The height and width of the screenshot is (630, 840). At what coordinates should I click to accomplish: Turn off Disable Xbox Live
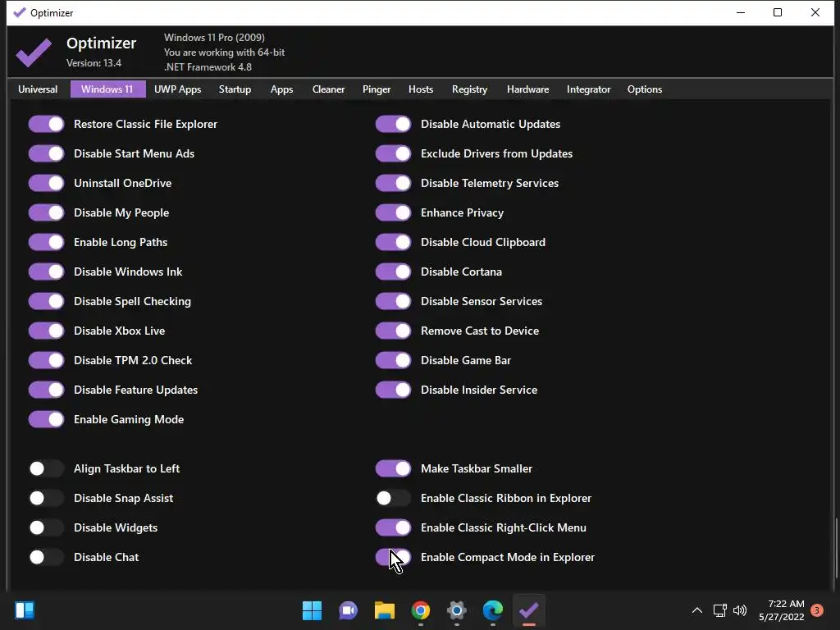47,331
